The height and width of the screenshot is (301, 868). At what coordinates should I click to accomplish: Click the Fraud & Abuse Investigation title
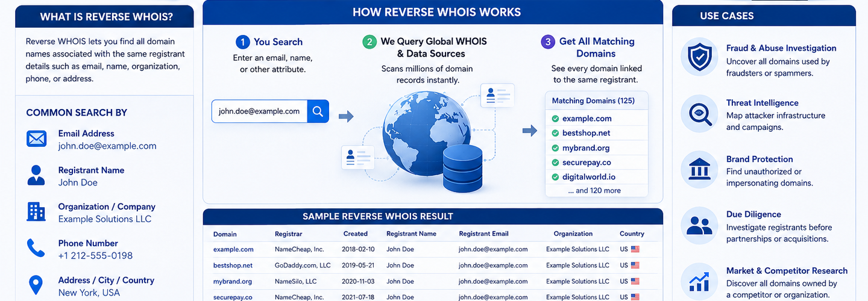coord(781,48)
